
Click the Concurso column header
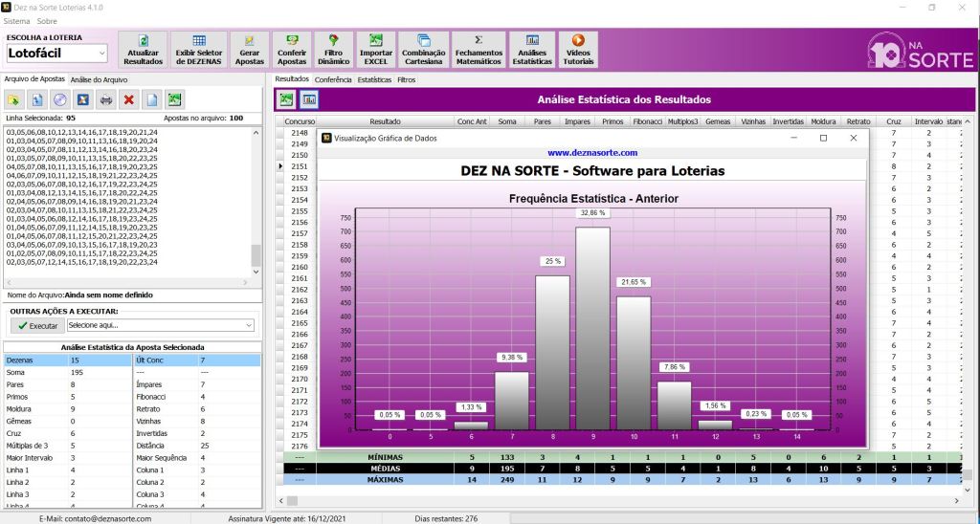[300, 121]
